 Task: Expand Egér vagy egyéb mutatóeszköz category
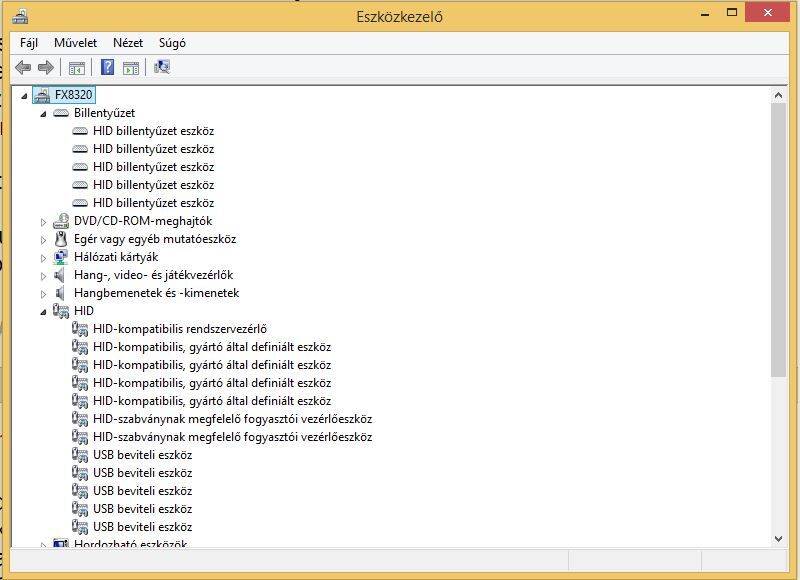pos(43,240)
